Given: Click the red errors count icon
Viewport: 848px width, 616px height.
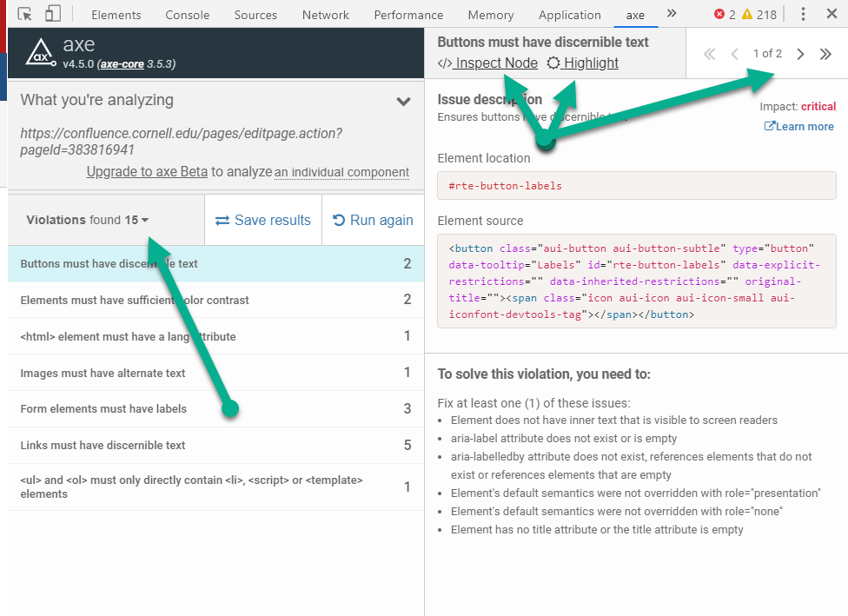Looking at the screenshot, I should (x=719, y=15).
